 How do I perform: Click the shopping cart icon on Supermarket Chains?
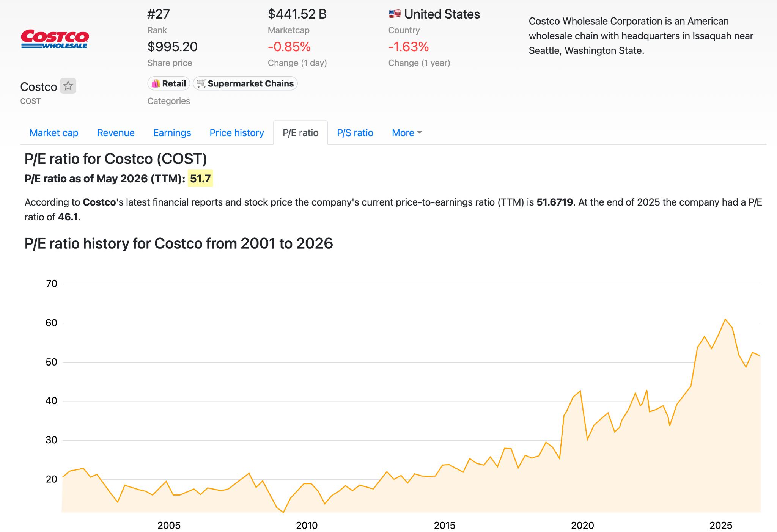(201, 83)
